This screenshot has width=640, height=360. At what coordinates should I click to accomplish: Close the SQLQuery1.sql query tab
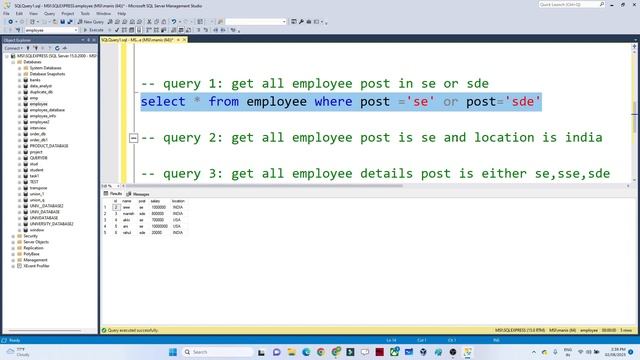coord(184,40)
